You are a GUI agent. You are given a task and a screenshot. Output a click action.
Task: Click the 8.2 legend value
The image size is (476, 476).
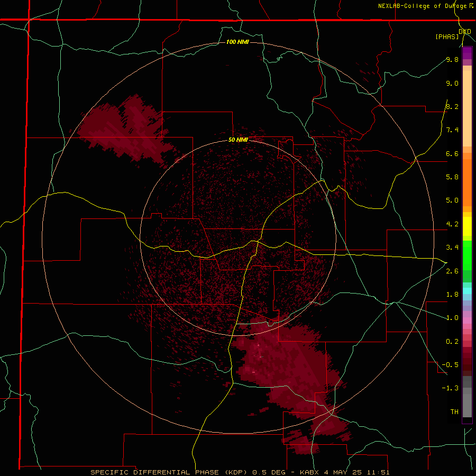(x=452, y=106)
